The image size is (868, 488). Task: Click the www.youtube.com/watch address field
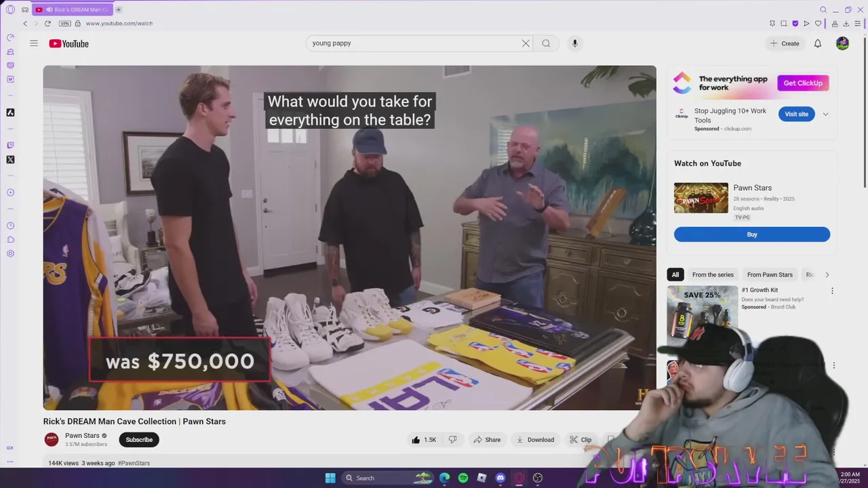tap(119, 23)
